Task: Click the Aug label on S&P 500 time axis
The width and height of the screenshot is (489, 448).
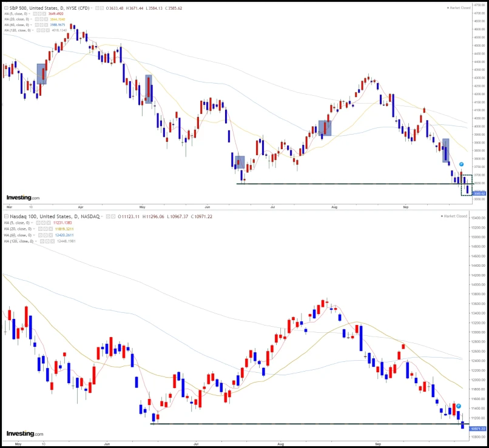Action: [x=334, y=207]
